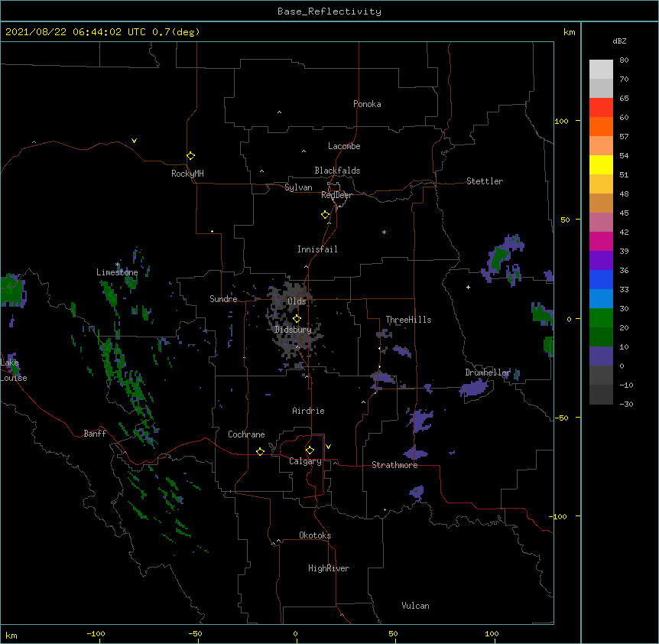Pick the blue 33-36 dBZ legend swatch
This screenshot has width=659, height=644.
(601, 279)
